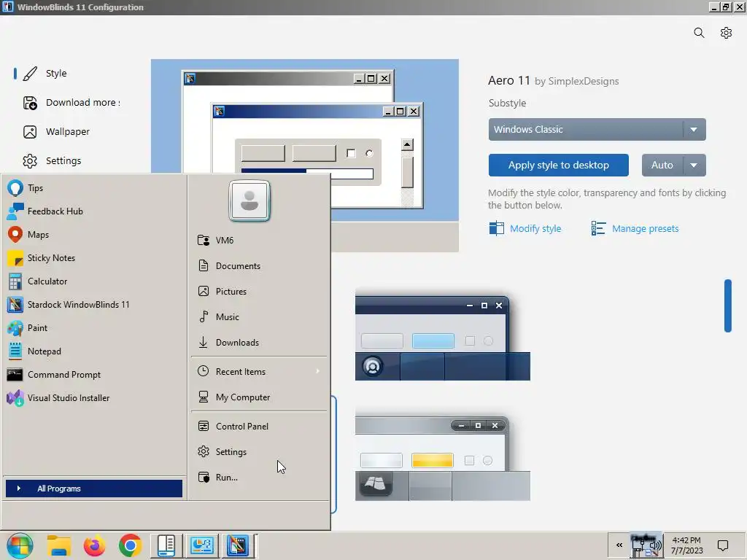Open Visual Studio Installer icon
747x560 pixels.
coord(15,398)
